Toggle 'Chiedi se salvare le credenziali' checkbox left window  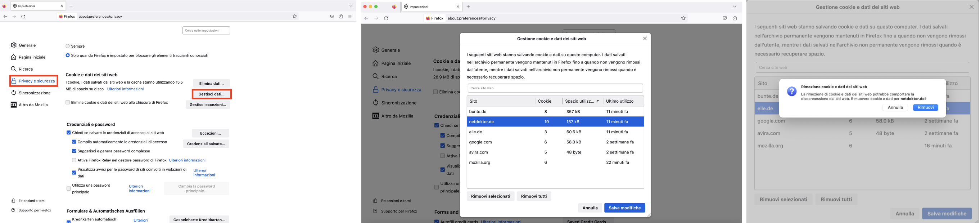click(68, 133)
